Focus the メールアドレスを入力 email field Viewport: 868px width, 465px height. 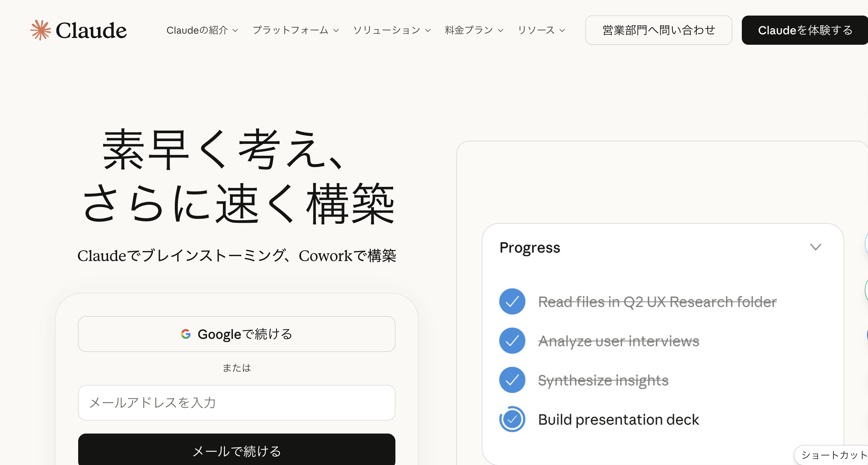point(236,403)
